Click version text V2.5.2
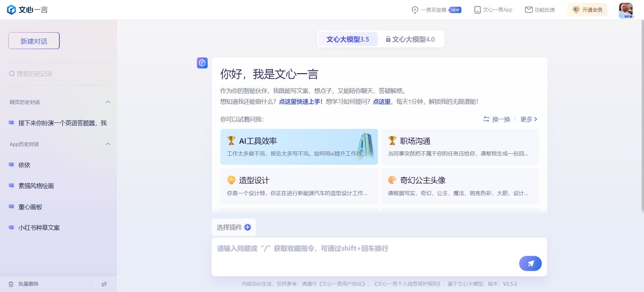This screenshot has width=644, height=292. [x=510, y=284]
